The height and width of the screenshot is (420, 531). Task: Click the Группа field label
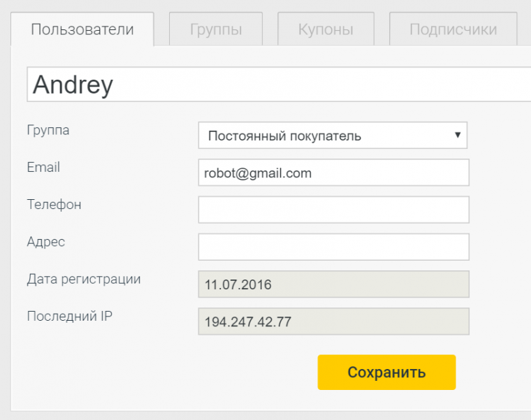coord(48,130)
